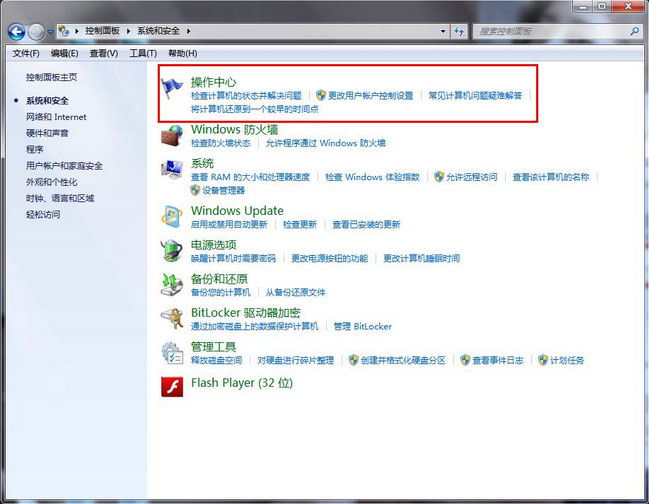Click 将计算机还原到一个较早的时间点 link
Viewport: 649px width, 504px height.
click(x=255, y=109)
